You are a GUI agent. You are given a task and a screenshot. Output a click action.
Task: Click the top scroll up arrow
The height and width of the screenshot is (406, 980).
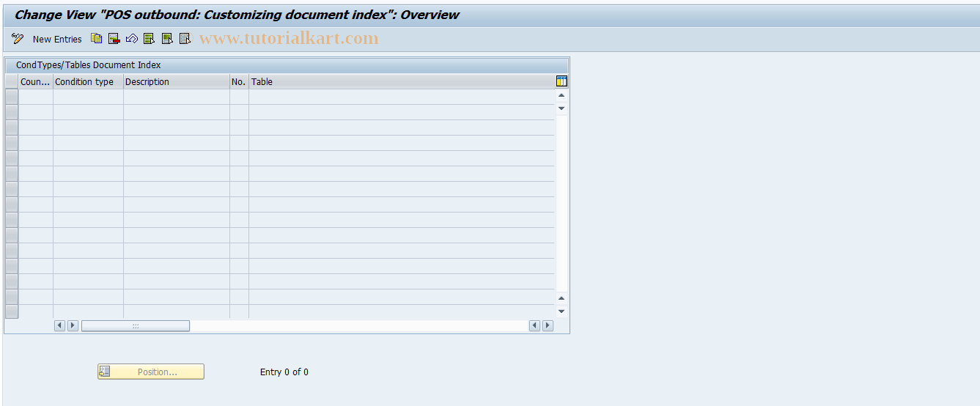coord(561,95)
